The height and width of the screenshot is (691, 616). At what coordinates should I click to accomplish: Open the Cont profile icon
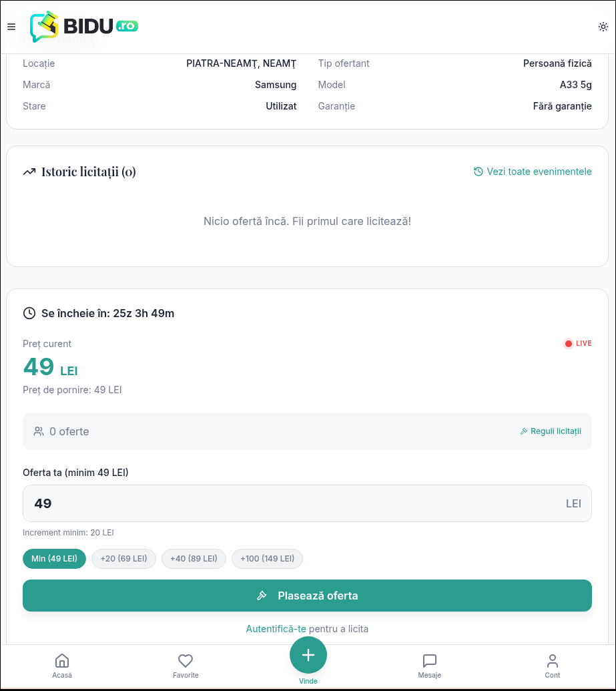553,665
